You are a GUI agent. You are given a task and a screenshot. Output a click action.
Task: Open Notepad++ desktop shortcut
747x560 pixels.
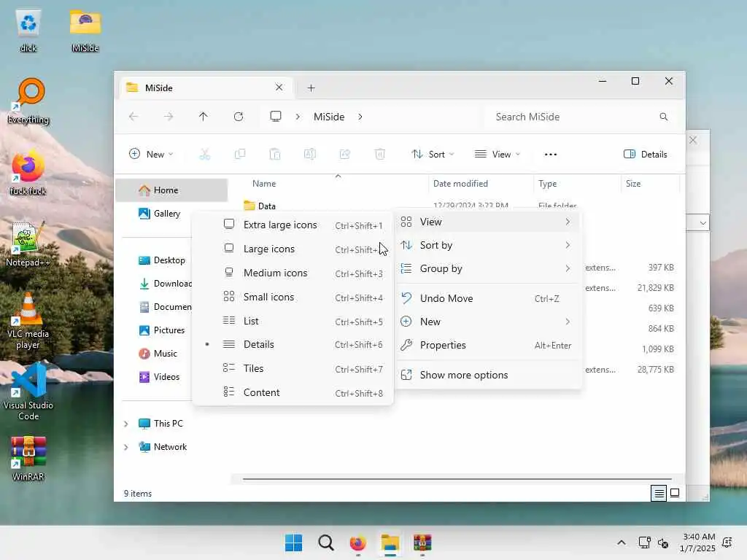[x=28, y=244]
